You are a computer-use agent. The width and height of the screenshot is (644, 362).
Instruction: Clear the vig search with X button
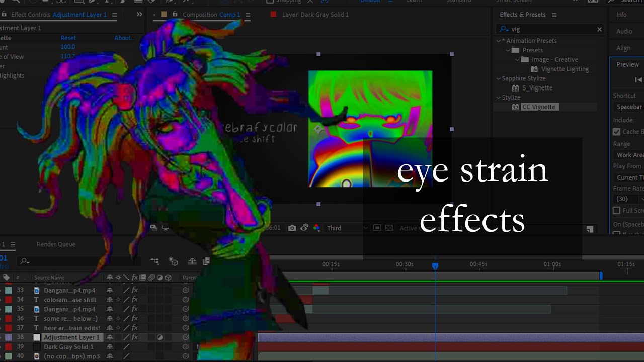[x=599, y=30]
